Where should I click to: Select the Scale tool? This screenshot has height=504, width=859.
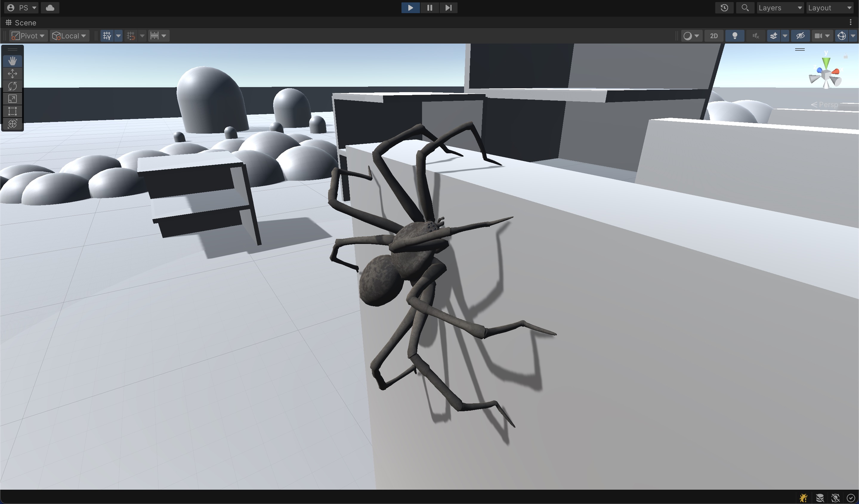(12, 99)
